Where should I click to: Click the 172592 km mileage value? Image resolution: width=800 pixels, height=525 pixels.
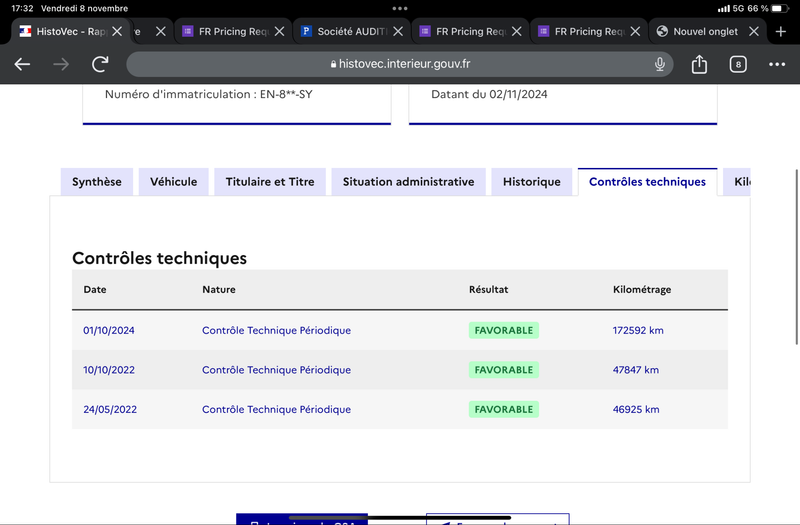(x=638, y=330)
